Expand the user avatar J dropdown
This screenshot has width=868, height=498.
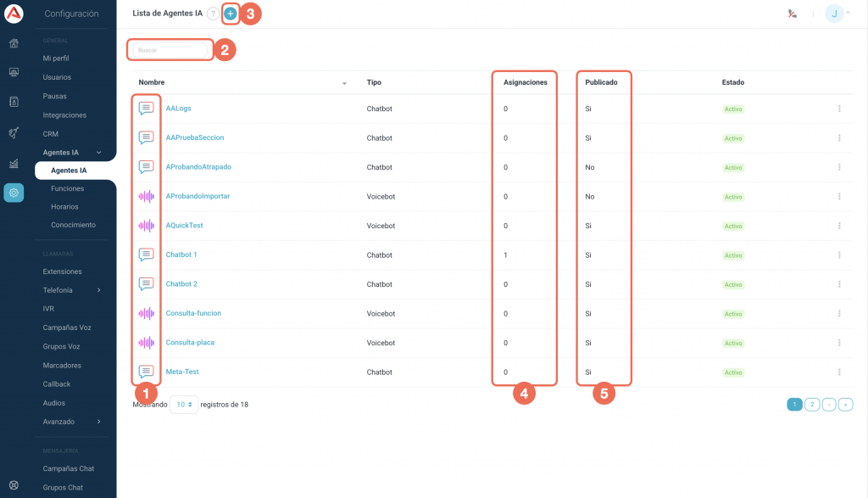837,14
